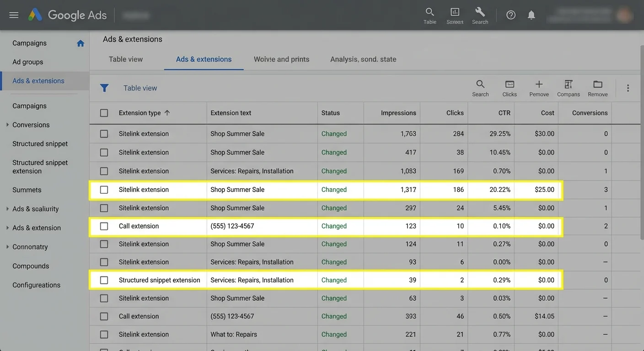
Task: Sort by the CTR column header
Action: coord(504,113)
